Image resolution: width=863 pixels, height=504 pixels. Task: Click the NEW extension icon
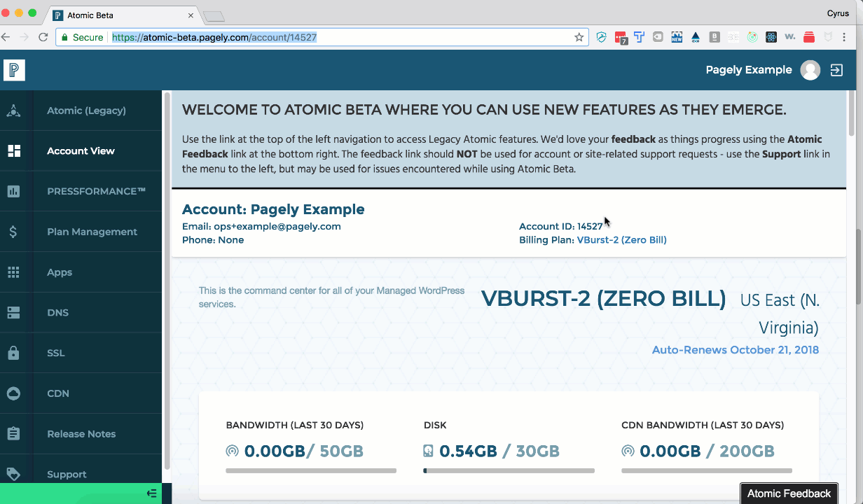677,37
